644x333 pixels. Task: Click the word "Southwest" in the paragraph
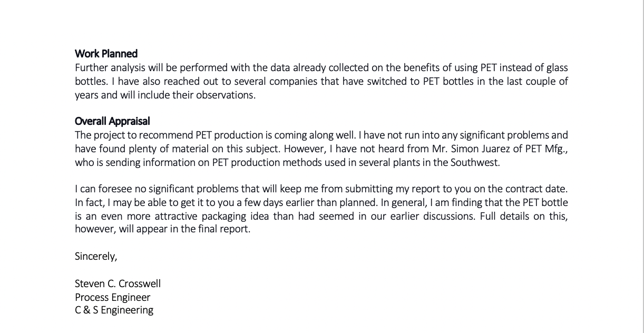474,162
